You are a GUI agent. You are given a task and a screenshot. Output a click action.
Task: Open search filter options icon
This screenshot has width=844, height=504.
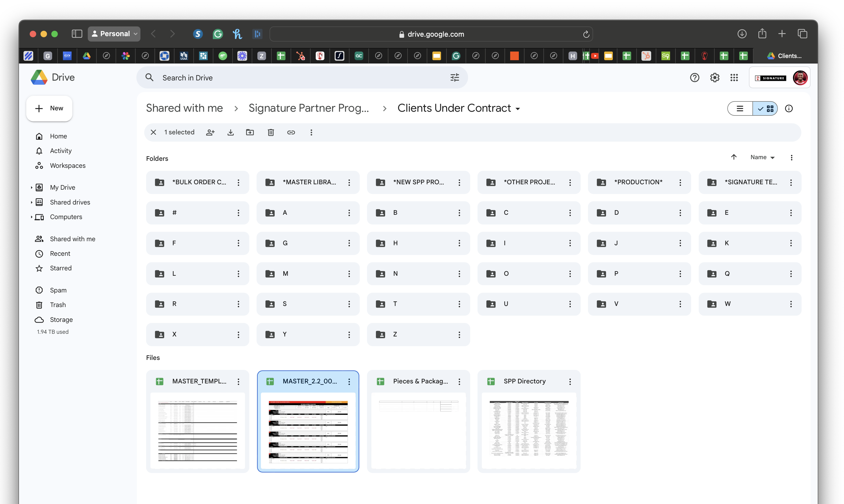[x=455, y=78]
